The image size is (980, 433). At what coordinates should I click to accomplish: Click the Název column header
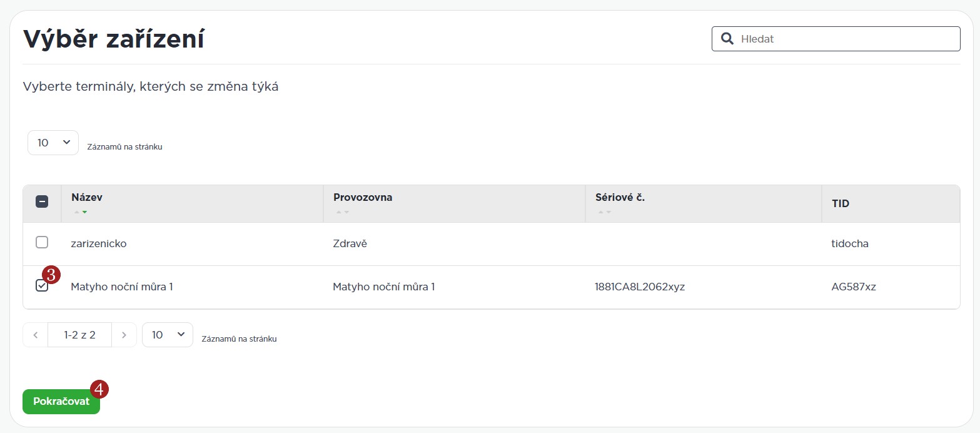point(87,197)
